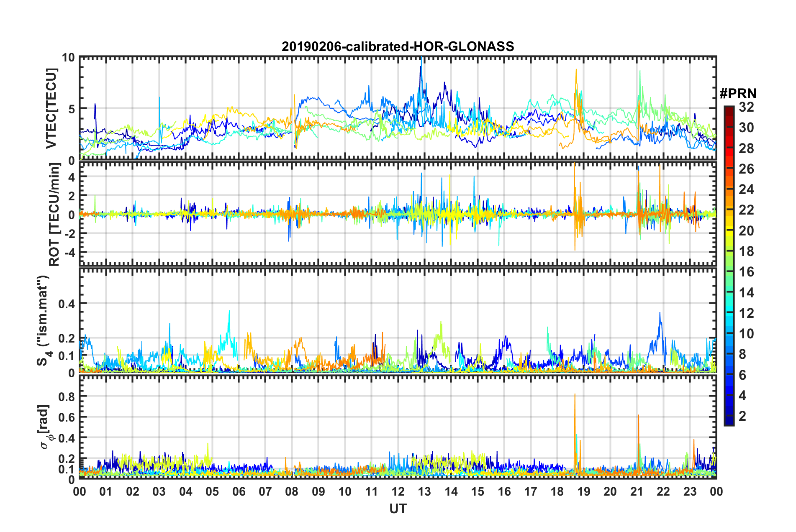Click the S4 ("ism.mat") y-axis label

(x=43, y=320)
